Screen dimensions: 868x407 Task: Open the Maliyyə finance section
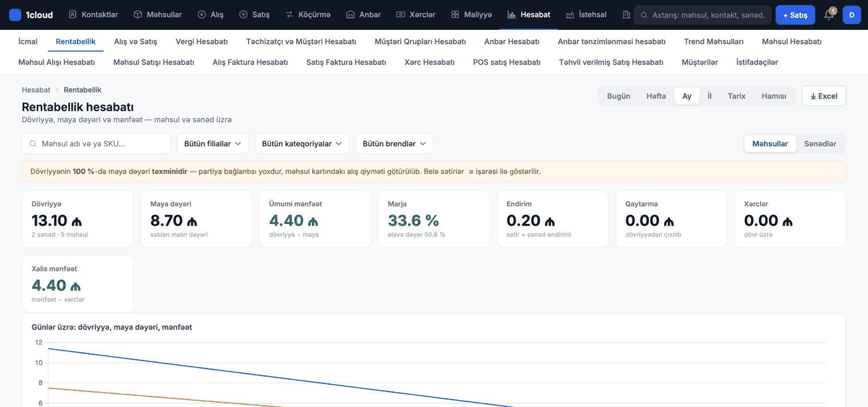471,14
